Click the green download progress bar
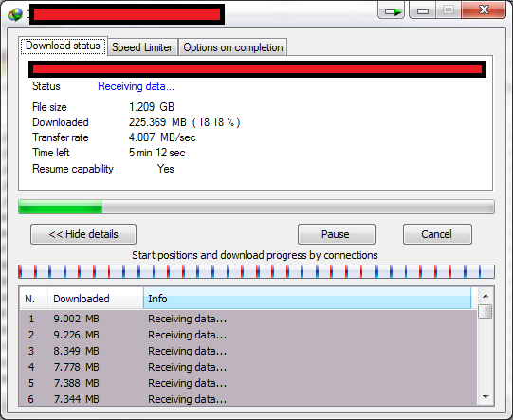 (x=256, y=207)
